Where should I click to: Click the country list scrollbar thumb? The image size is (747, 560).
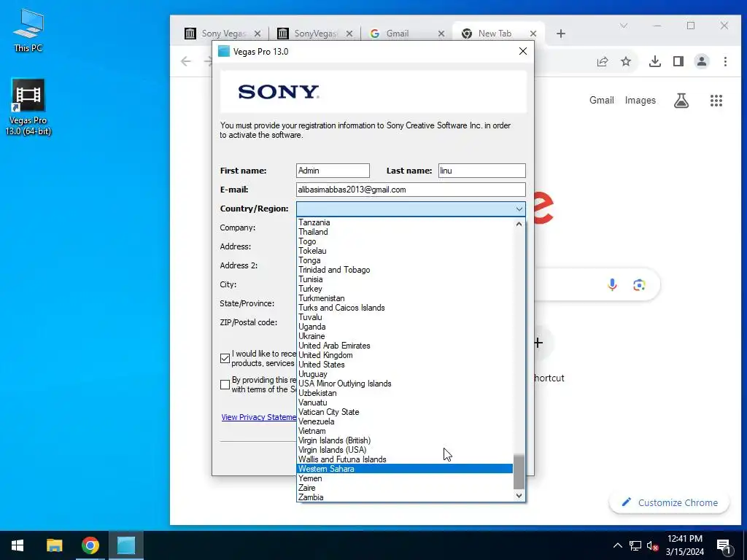(x=519, y=472)
